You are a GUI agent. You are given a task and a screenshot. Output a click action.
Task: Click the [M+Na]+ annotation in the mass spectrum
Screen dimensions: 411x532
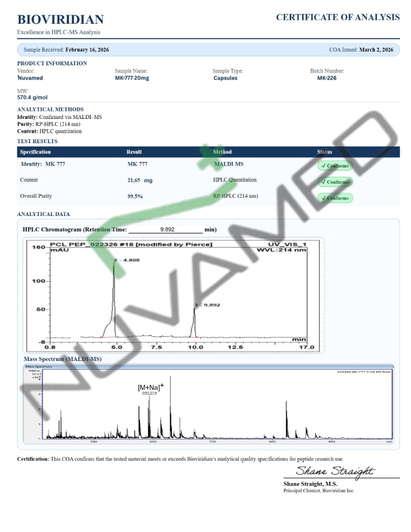(x=151, y=387)
